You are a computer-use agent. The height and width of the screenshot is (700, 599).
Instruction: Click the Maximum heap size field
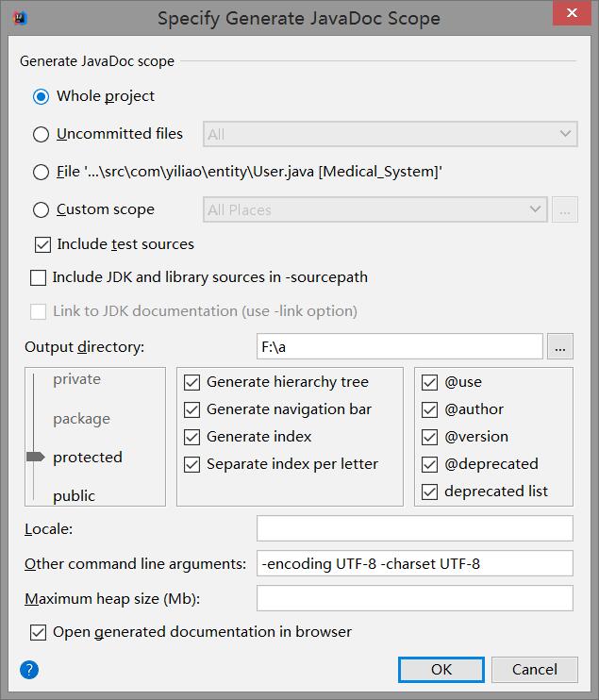(415, 598)
